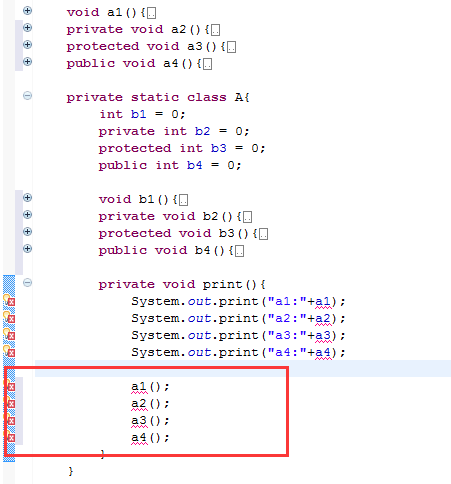
Task: Show folded body placeholder after protected void b3(){
Action: click(264, 234)
